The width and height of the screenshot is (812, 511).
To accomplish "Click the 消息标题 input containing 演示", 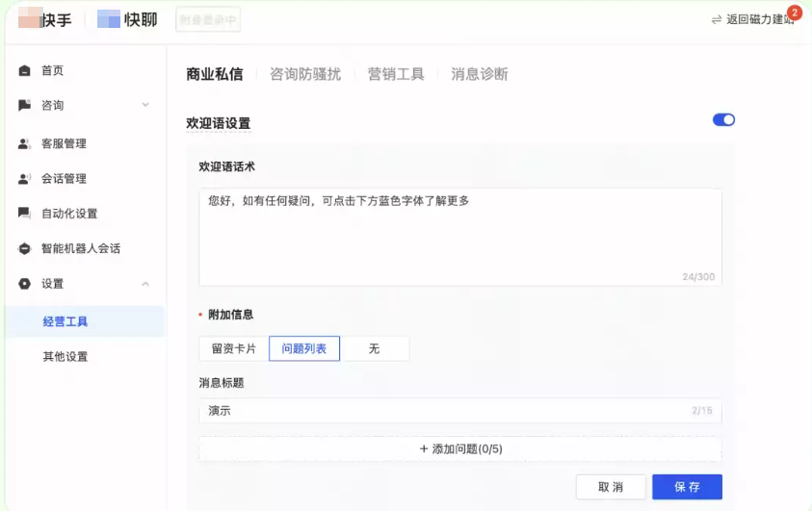I will coord(460,411).
